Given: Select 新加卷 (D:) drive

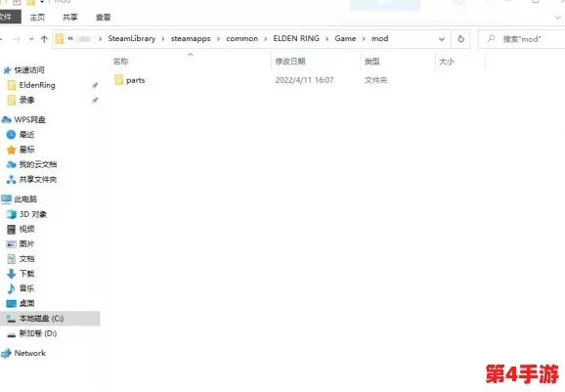Looking at the screenshot, I should pyautogui.click(x=38, y=333).
